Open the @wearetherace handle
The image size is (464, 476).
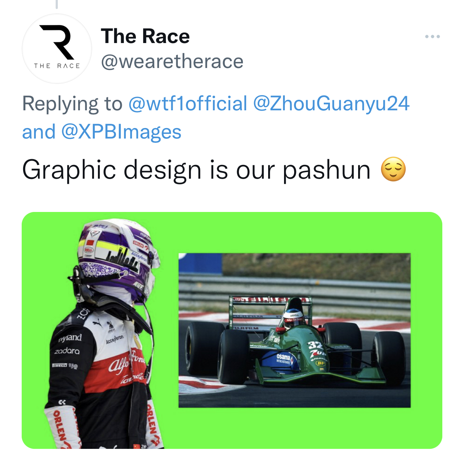pyautogui.click(x=172, y=61)
